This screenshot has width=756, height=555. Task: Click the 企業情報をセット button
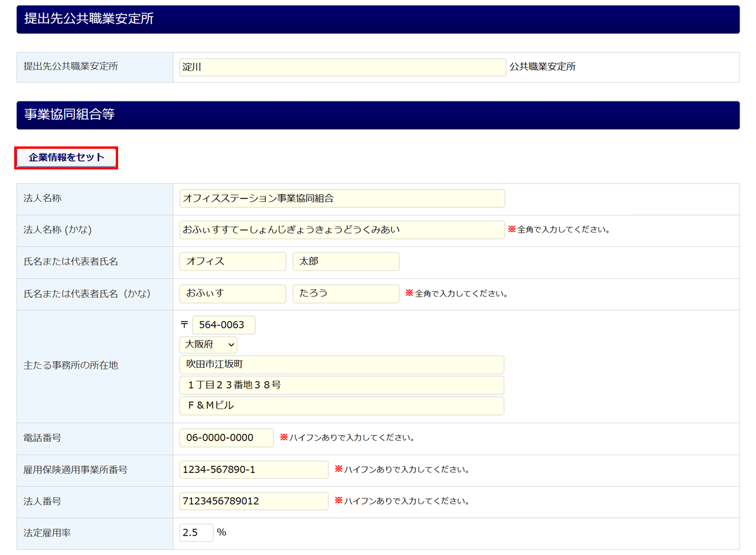point(66,158)
